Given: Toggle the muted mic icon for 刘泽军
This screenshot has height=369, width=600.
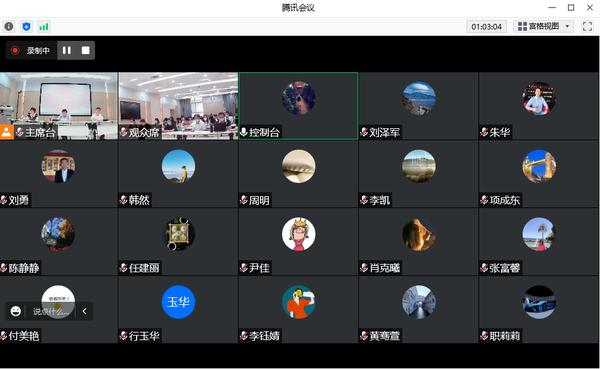Looking at the screenshot, I should pos(364,132).
